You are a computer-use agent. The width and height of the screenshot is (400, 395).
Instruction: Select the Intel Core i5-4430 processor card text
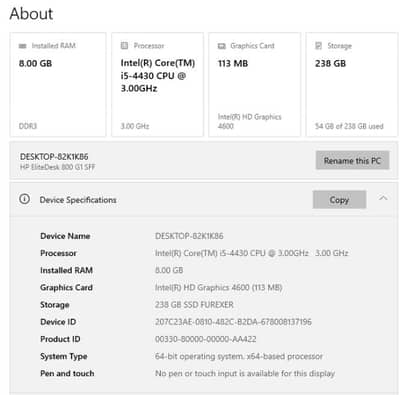tap(158, 76)
